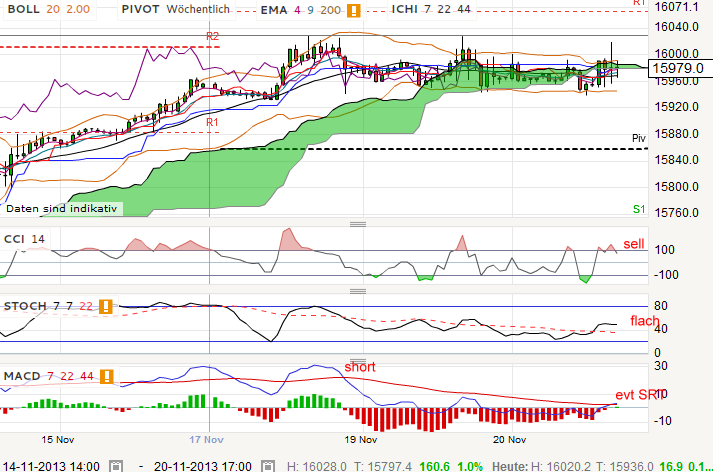This screenshot has height=472, width=713.
Task: Select the PIVOT Wöchentlich indicator label
Action: (176, 9)
